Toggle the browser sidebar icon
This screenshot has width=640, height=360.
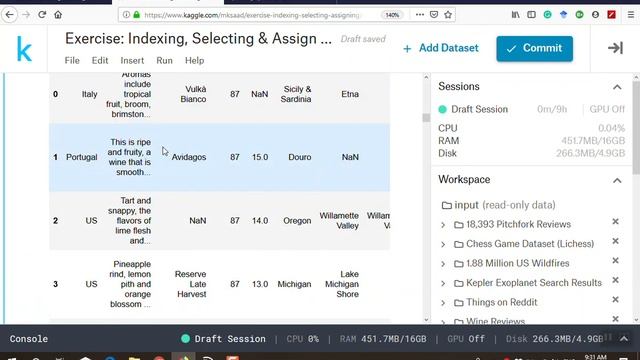click(x=531, y=15)
